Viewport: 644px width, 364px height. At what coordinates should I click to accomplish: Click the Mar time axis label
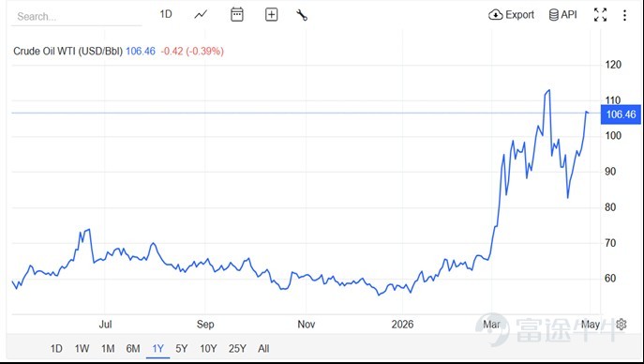491,325
